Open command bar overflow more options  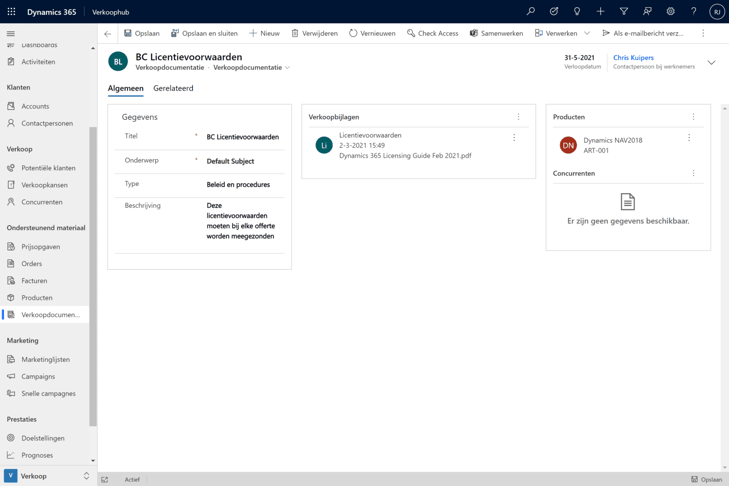pyautogui.click(x=703, y=33)
